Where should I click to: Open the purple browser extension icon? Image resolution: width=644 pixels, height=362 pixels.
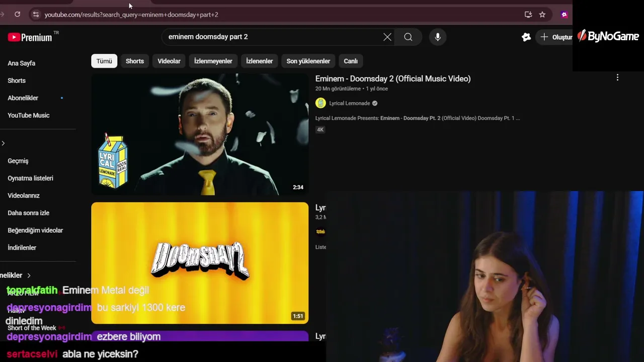point(564,15)
